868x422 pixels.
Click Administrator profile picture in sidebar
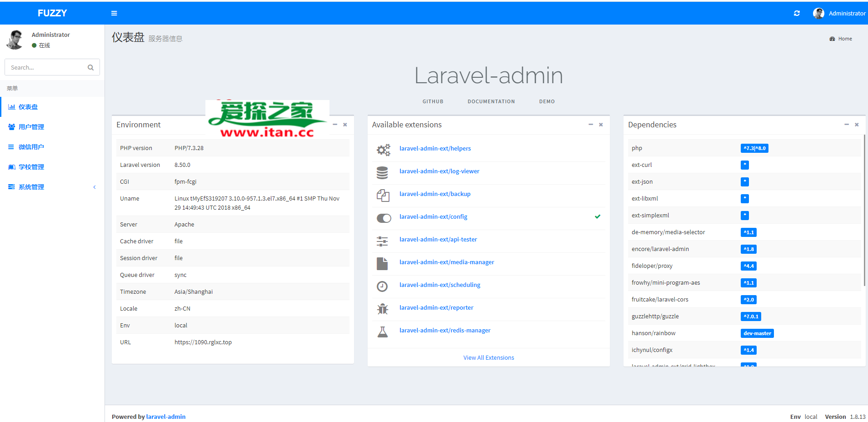point(15,40)
